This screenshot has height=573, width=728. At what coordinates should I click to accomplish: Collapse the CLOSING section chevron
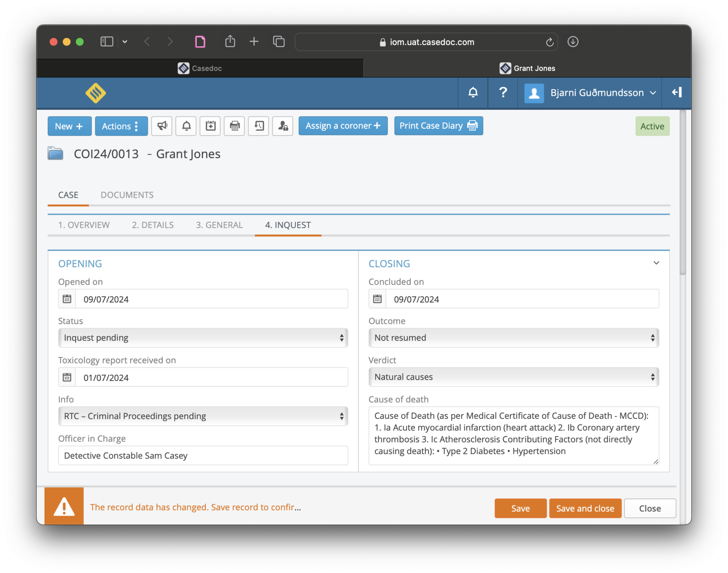coord(656,263)
